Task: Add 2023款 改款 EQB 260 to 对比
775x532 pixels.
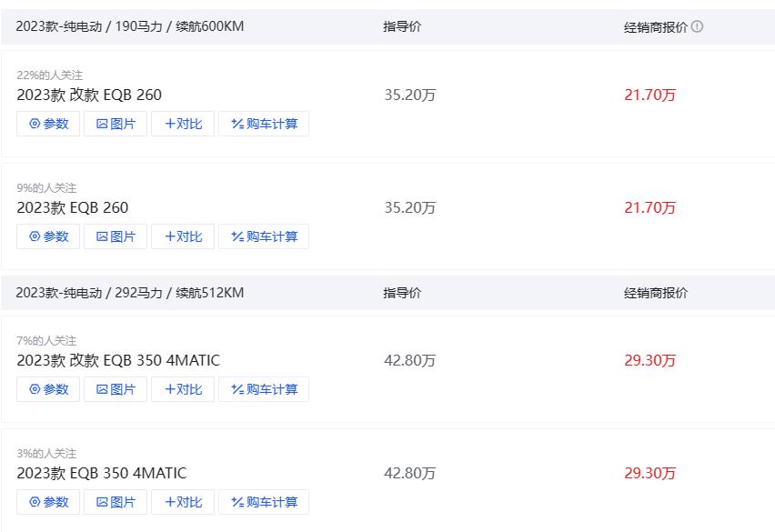Action: tap(183, 124)
